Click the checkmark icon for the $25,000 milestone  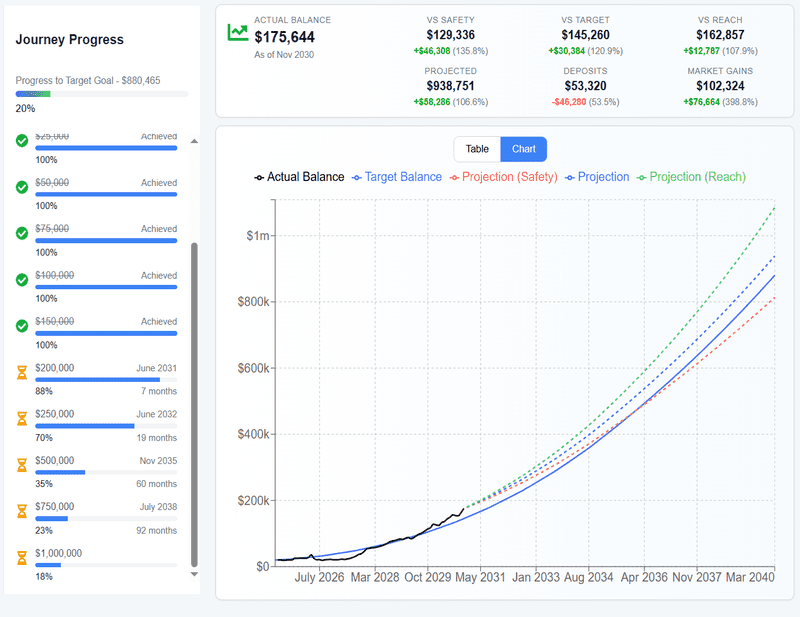click(22, 142)
